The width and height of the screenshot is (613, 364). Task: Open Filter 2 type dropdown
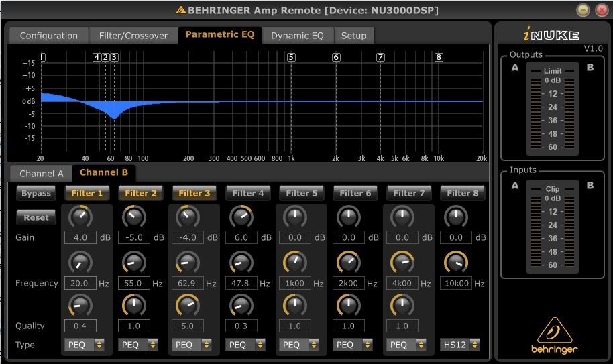[x=137, y=345]
